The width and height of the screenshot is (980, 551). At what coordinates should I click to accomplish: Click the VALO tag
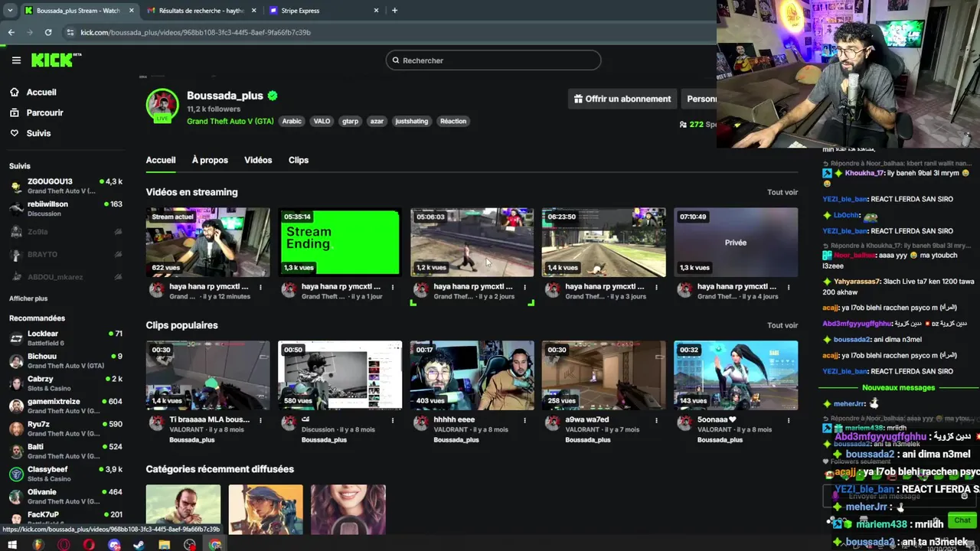(x=322, y=121)
